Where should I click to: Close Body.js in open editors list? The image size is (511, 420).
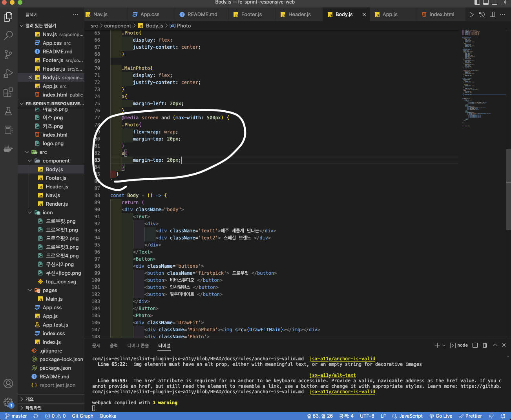click(x=30, y=78)
